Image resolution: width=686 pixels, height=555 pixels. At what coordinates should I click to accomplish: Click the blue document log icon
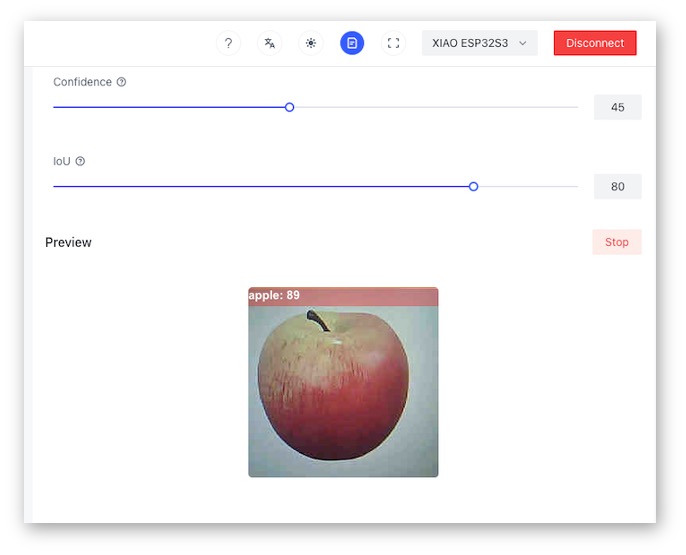[352, 43]
